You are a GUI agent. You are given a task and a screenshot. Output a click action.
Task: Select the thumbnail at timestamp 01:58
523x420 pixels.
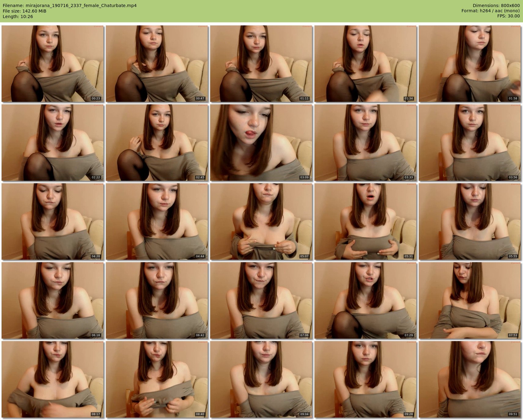470,64
